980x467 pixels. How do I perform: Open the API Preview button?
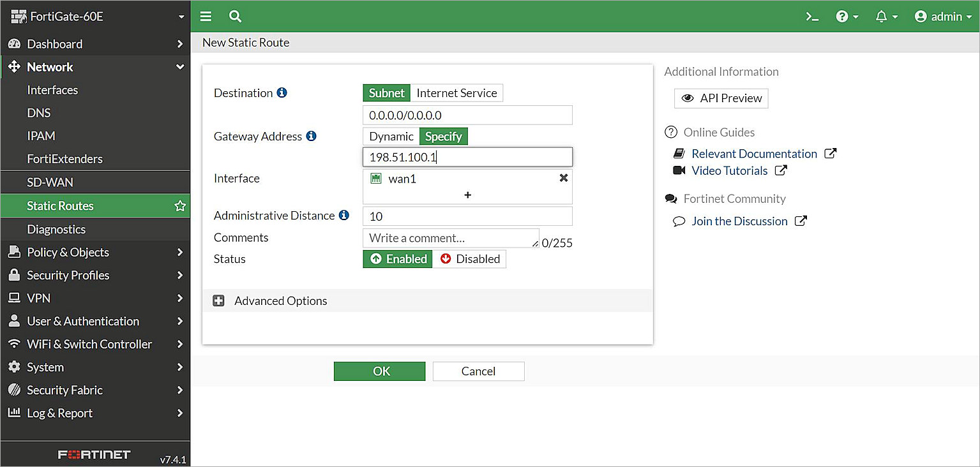(721, 98)
